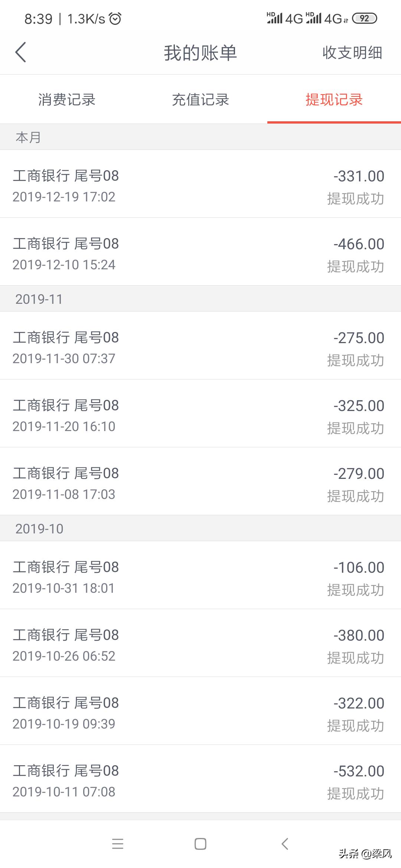Image resolution: width=401 pixels, height=868 pixels.
Task: Open the -466.00 withdrawal entry
Action: tap(200, 252)
